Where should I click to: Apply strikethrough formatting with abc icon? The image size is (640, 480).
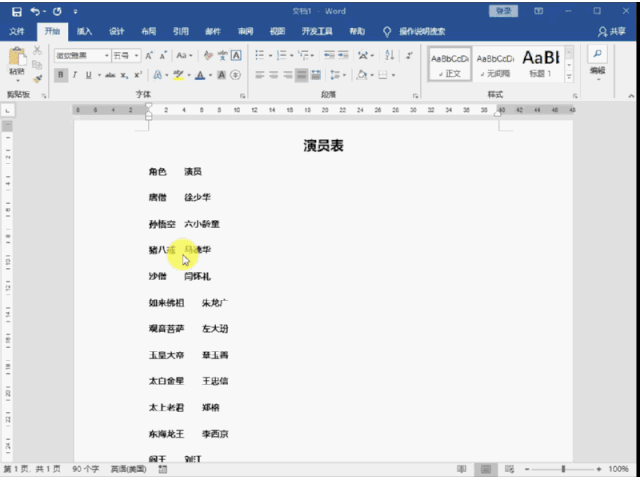[x=107, y=75]
